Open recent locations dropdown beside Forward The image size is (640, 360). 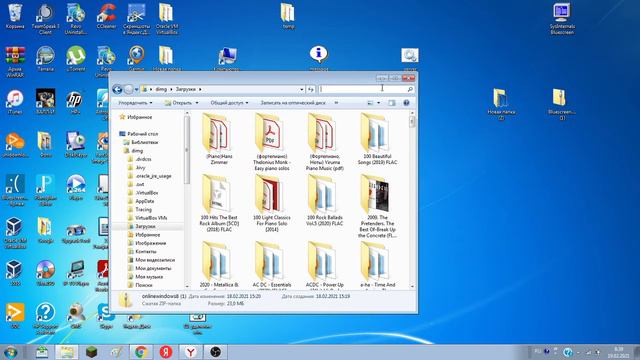tap(136, 89)
